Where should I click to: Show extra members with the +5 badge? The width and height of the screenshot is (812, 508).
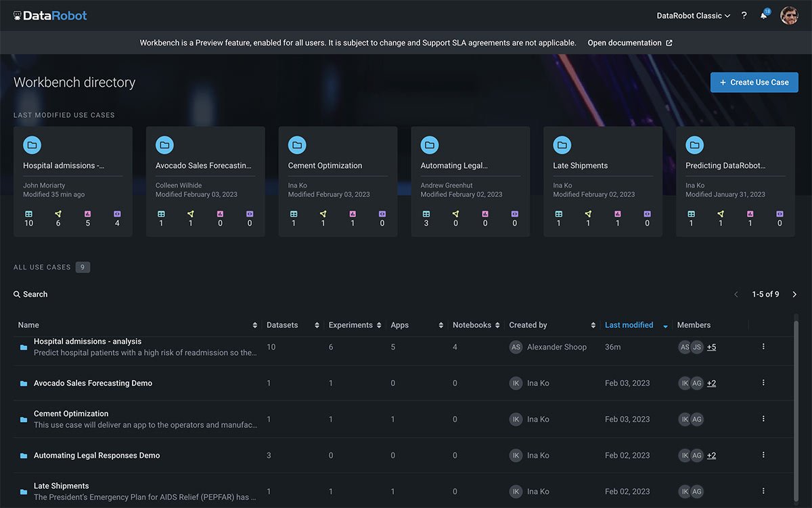(x=713, y=347)
